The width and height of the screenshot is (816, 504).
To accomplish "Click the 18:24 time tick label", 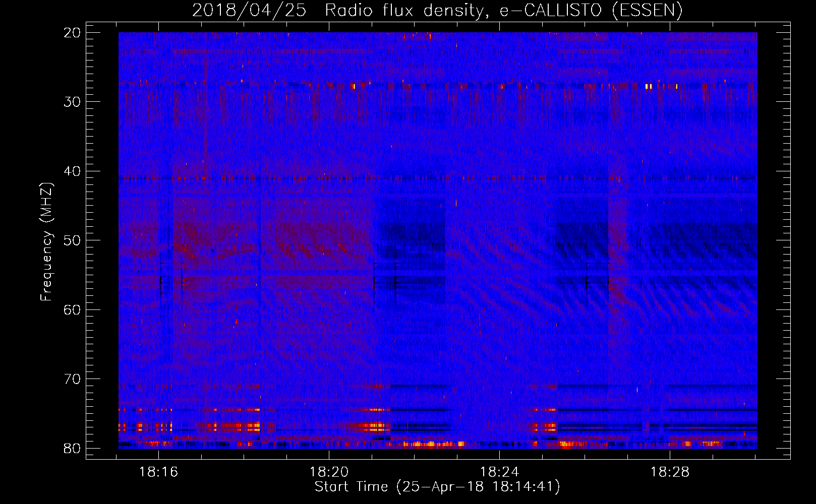I will (x=499, y=472).
